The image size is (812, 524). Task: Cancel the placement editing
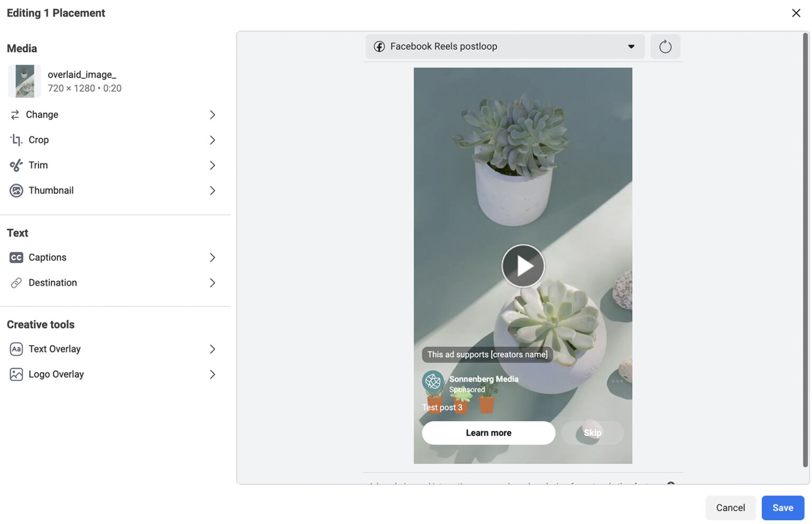coord(731,508)
